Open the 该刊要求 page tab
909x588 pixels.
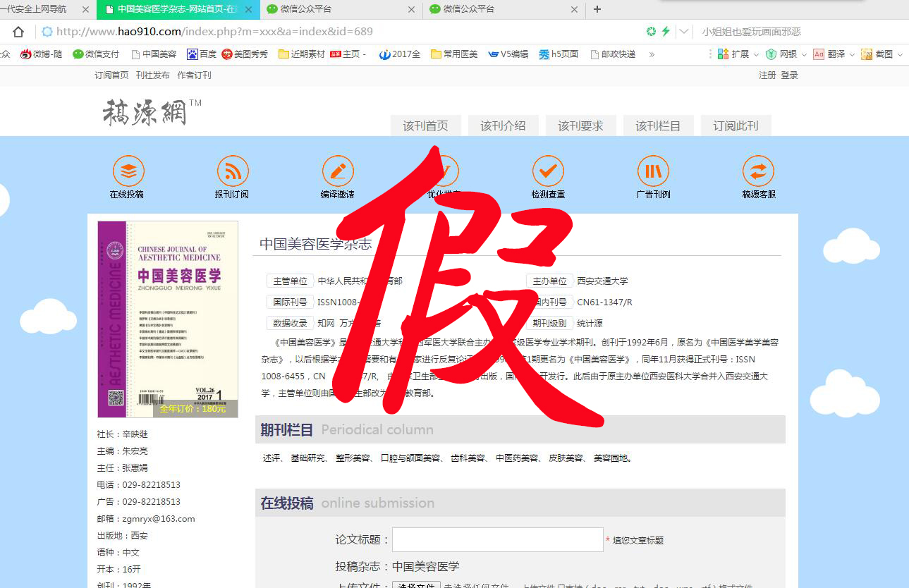(x=580, y=126)
